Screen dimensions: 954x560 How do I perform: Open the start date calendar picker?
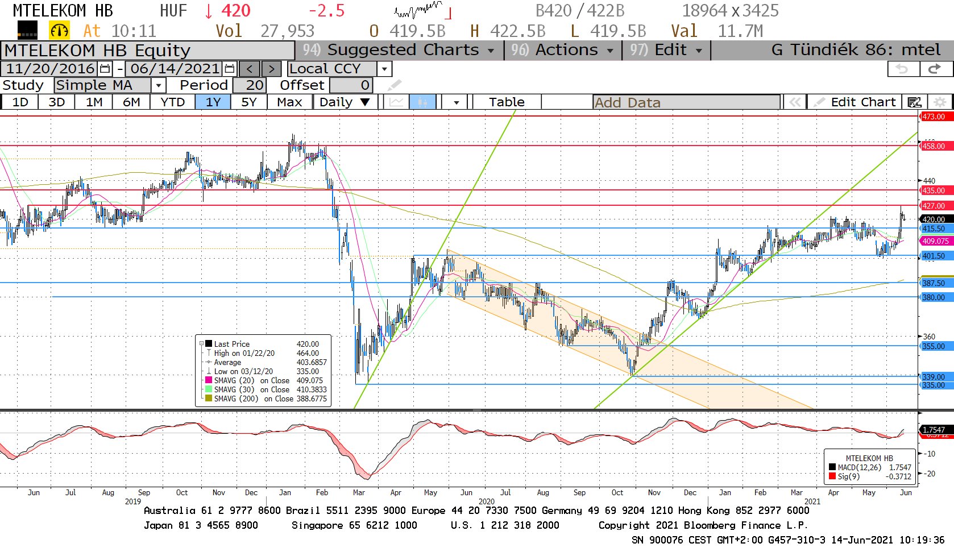pyautogui.click(x=105, y=69)
